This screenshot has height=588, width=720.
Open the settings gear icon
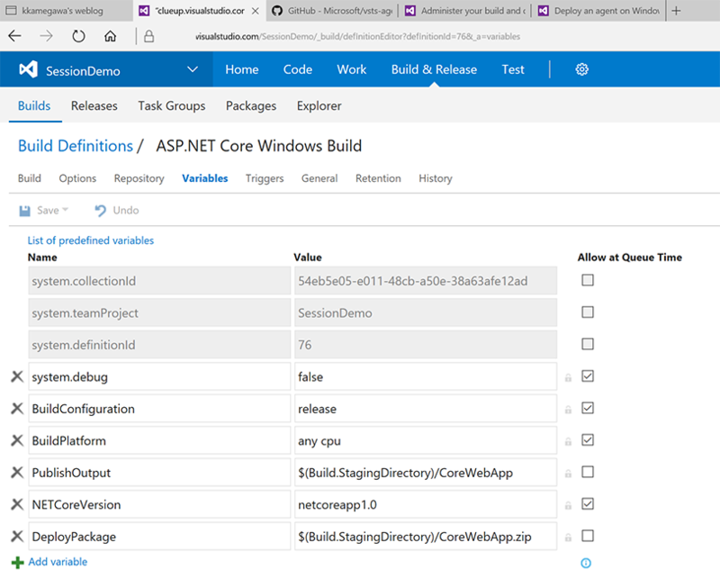click(581, 69)
